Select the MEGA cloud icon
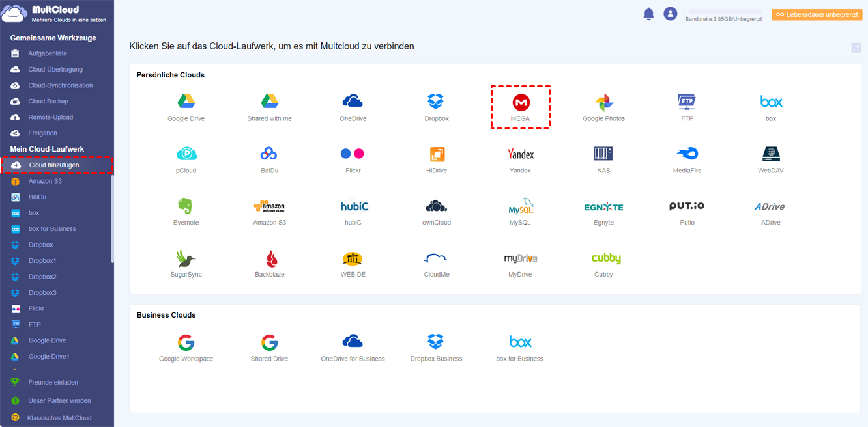 point(520,102)
